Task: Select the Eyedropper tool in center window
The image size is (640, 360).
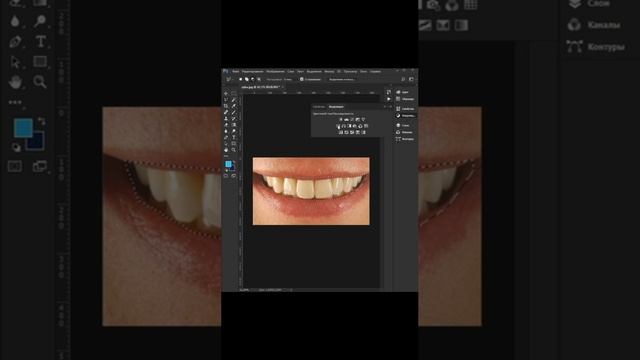Action: [234, 106]
